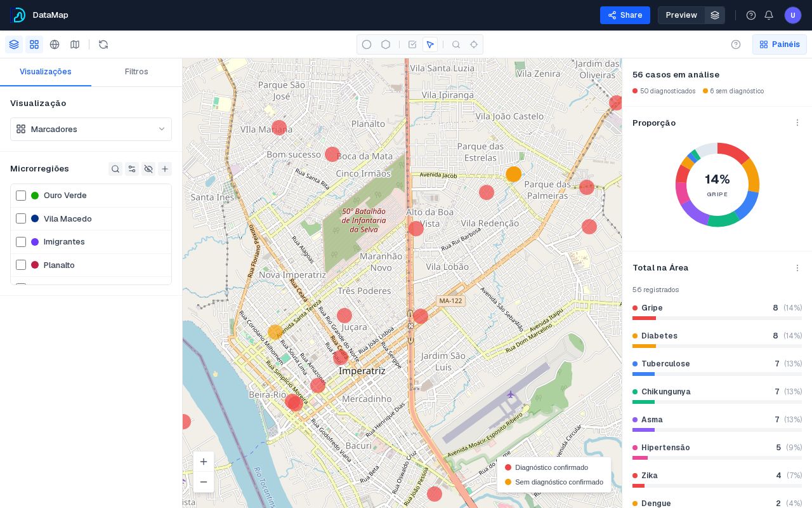Viewport: 812px width, 508px height.
Task: Add a microrregião with plus icon
Action: (x=165, y=169)
